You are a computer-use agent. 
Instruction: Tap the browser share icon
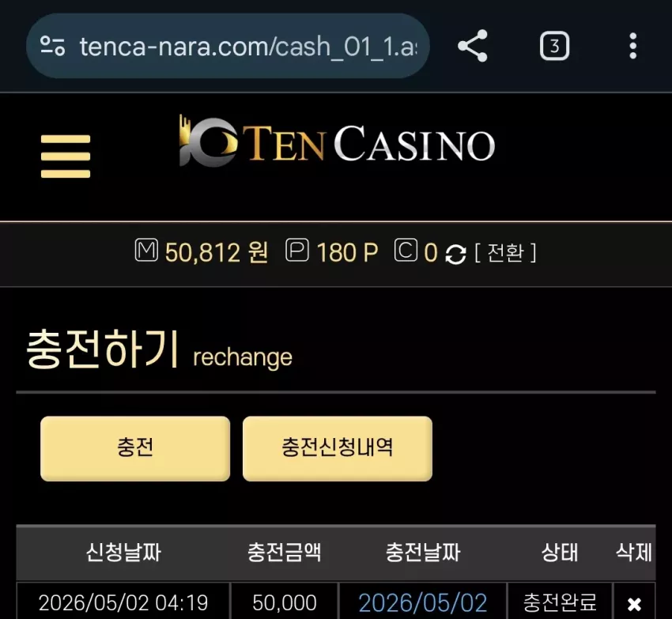click(472, 46)
